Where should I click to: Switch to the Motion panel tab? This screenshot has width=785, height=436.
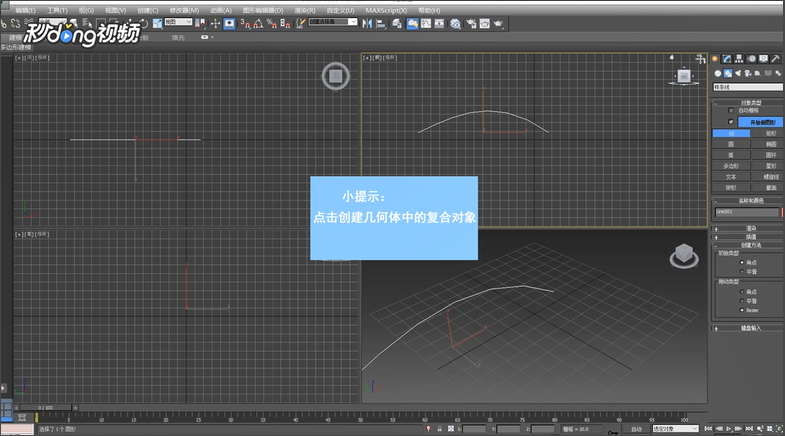click(x=751, y=59)
